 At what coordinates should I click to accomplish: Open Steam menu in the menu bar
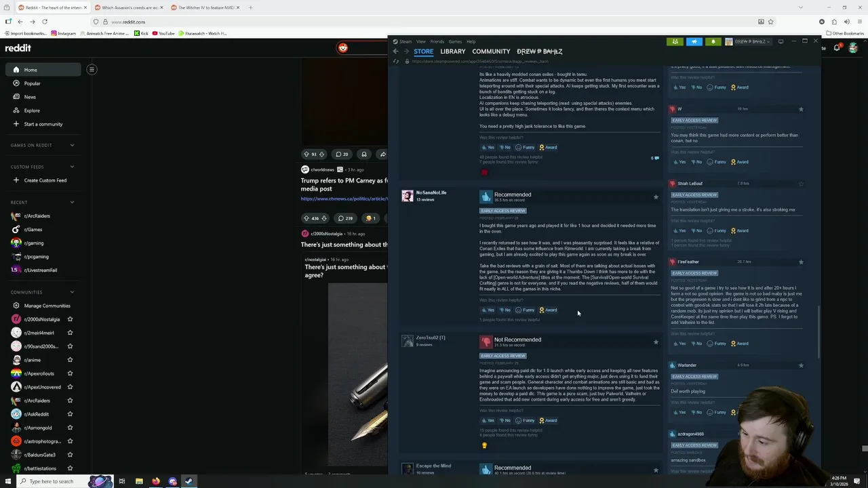(406, 41)
